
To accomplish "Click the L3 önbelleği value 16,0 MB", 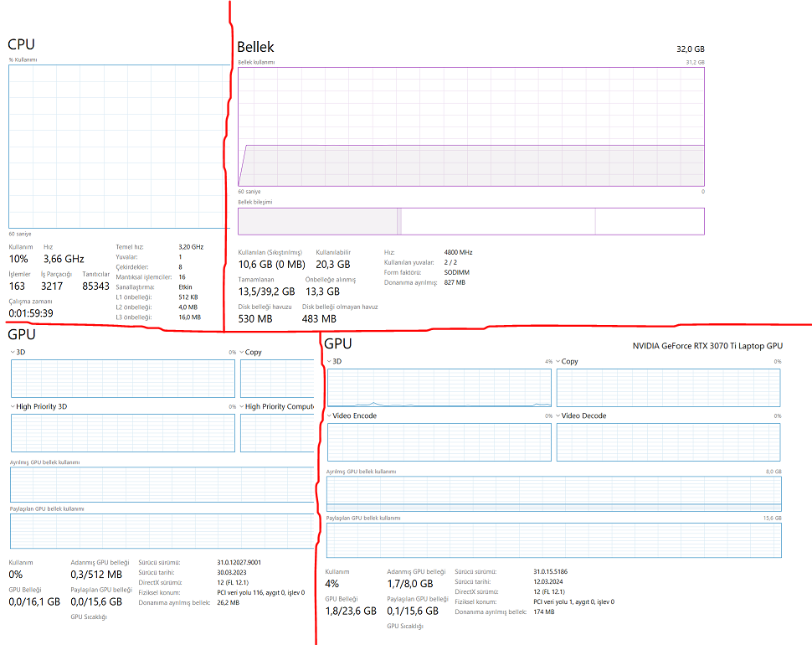I will [x=189, y=317].
